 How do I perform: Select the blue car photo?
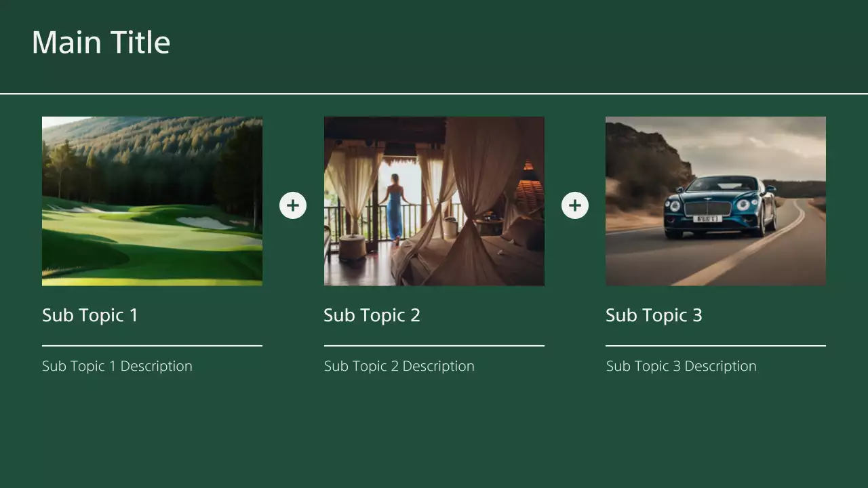click(x=715, y=201)
